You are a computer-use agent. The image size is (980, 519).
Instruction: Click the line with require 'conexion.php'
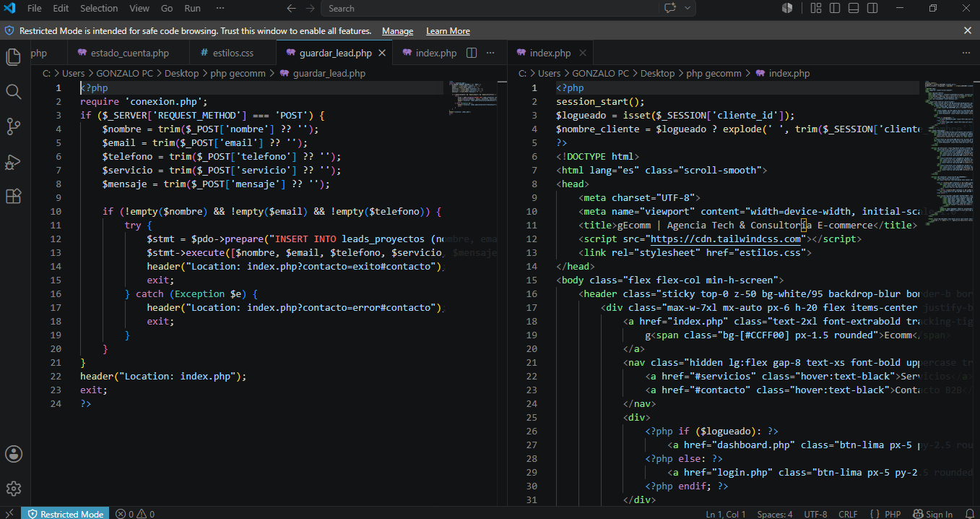(x=144, y=101)
